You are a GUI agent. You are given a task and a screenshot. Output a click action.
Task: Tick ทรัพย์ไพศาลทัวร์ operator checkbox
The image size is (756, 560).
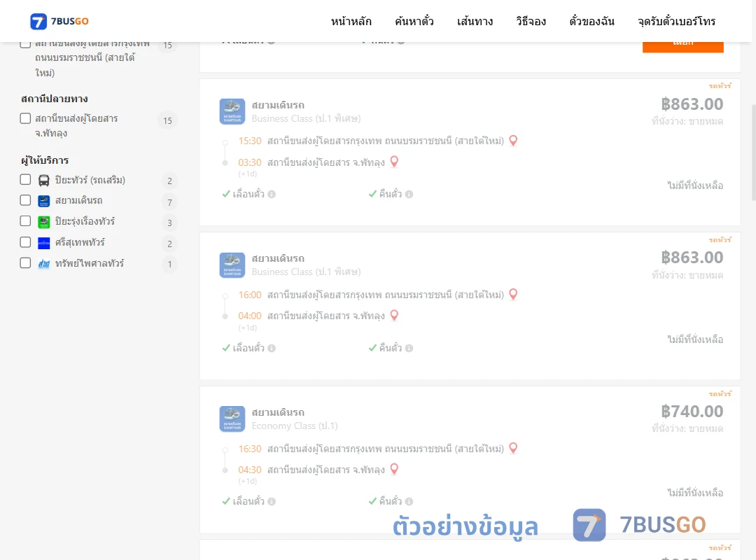[x=26, y=263]
